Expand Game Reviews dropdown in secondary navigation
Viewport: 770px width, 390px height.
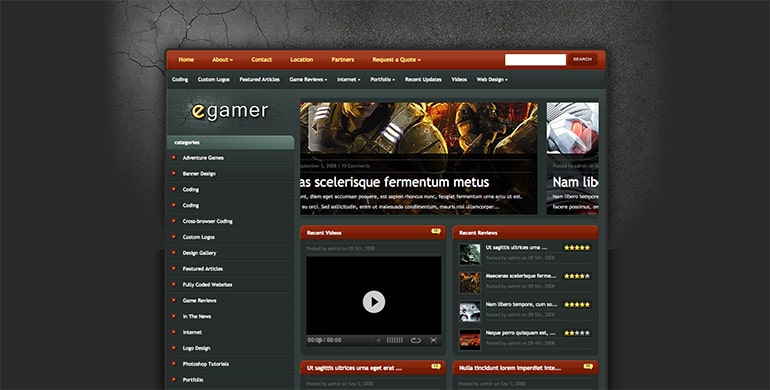pos(308,80)
